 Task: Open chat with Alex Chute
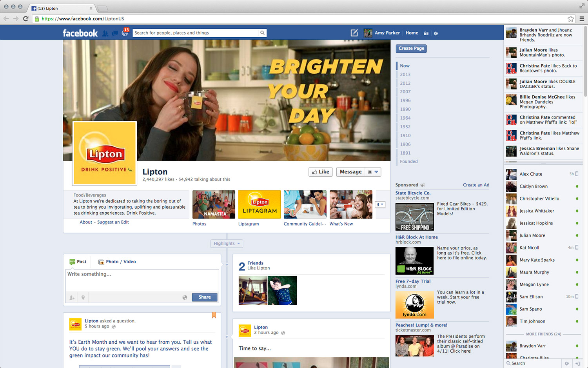pos(542,174)
